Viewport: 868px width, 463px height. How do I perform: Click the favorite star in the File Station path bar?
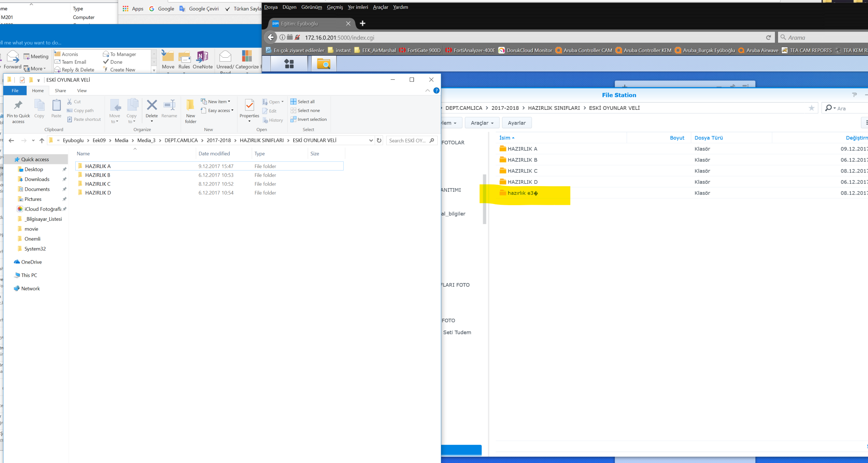pyautogui.click(x=811, y=108)
